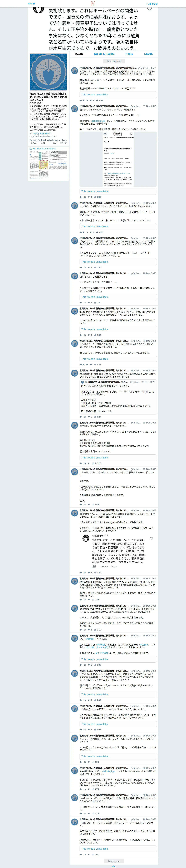Click the views icon showing 1,123
Viewport: 186px width, 868px height.
[93, 463]
